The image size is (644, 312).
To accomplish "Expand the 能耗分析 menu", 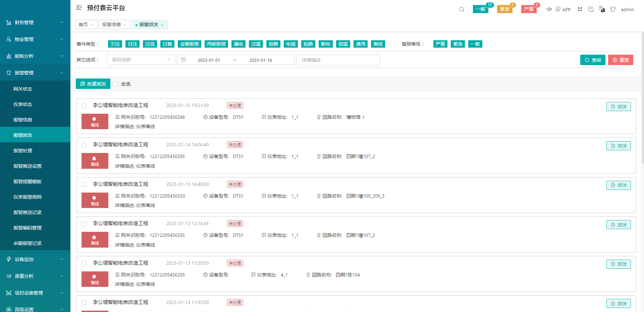I will click(x=62, y=56).
